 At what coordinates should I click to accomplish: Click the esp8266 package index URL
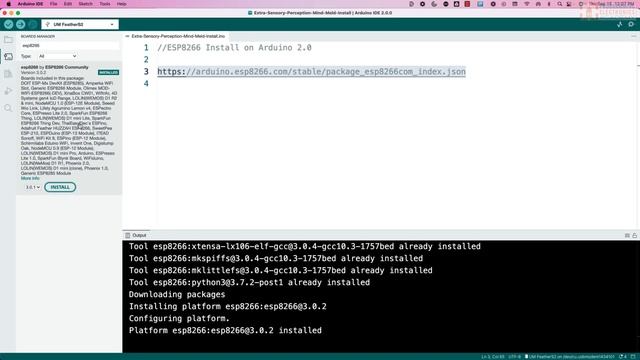(x=311, y=72)
